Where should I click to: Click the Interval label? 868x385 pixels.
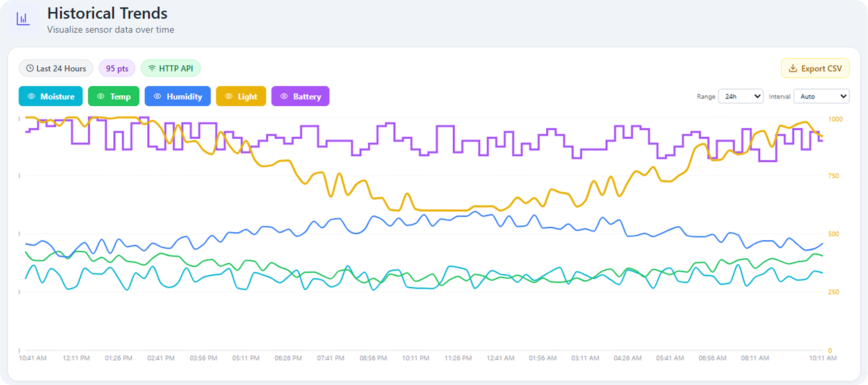pyautogui.click(x=779, y=96)
